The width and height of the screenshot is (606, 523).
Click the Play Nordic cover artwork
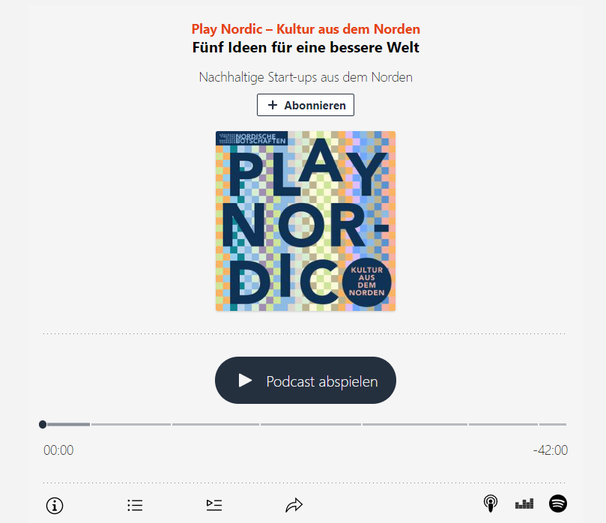(x=306, y=221)
